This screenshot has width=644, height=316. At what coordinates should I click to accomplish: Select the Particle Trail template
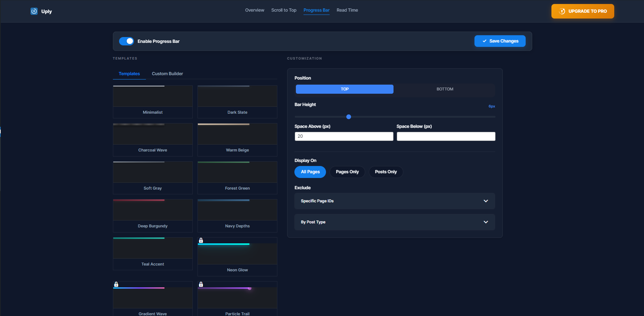click(237, 299)
